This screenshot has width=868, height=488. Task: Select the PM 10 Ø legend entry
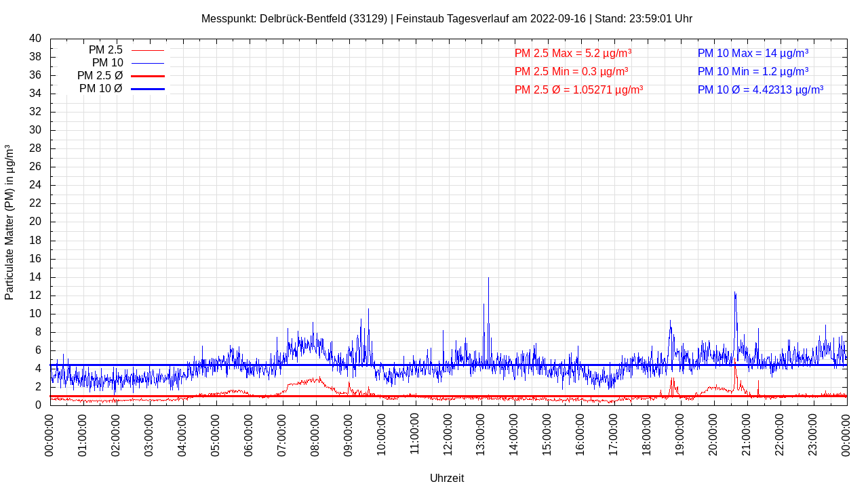tap(100, 89)
